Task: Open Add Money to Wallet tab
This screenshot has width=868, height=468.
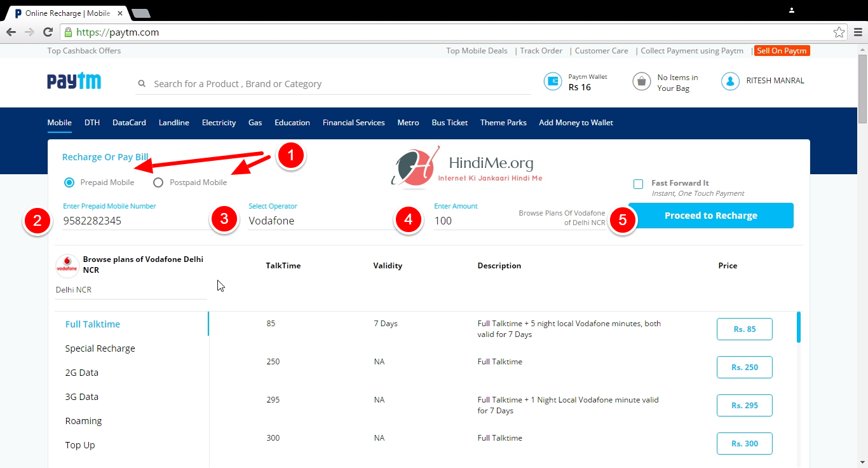Action: click(x=576, y=123)
